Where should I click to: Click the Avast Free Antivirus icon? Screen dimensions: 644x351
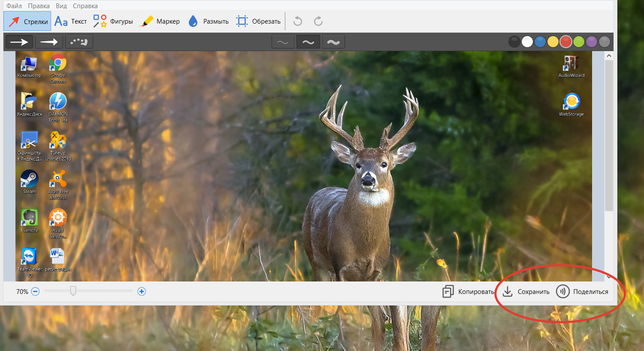[x=58, y=185]
